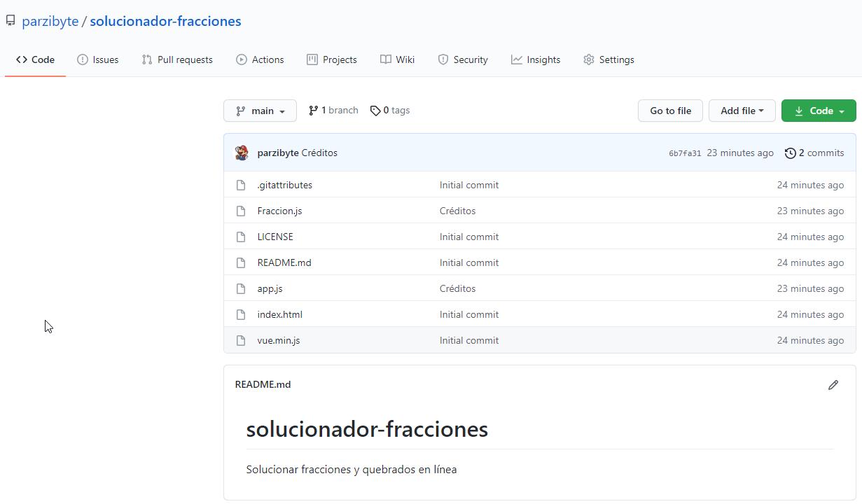862x504 pixels.
Task: Open Initial commit message for vue.min.js
Action: [x=469, y=340]
